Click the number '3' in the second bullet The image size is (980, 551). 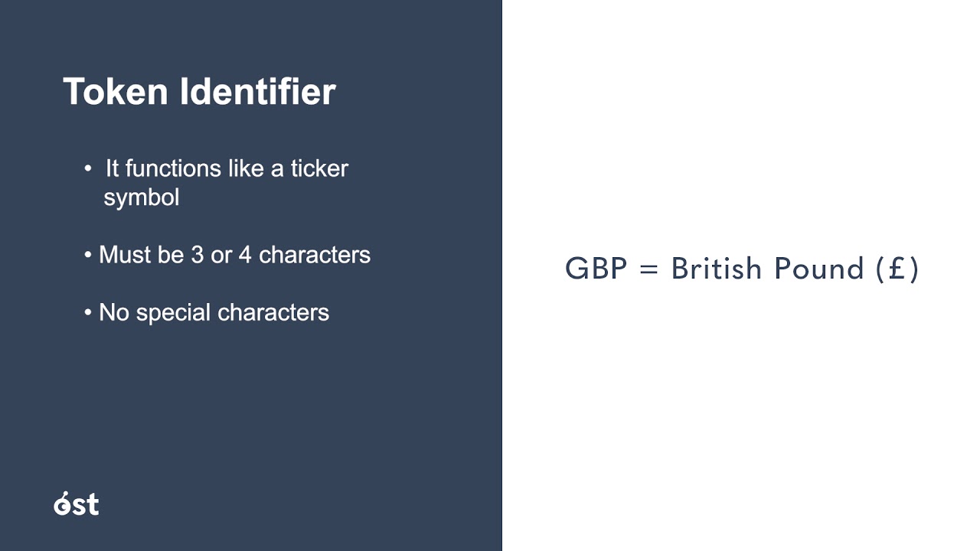[198, 255]
